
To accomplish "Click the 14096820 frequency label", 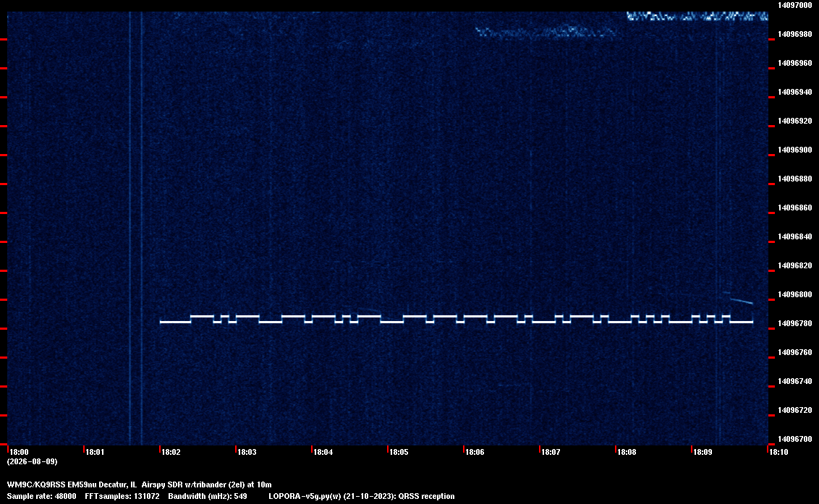I will pos(795,265).
